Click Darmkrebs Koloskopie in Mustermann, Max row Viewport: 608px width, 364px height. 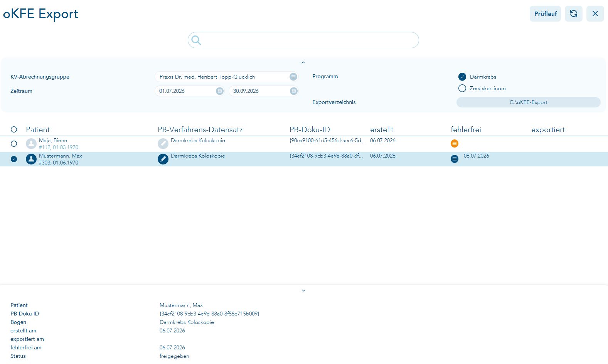pyautogui.click(x=198, y=156)
